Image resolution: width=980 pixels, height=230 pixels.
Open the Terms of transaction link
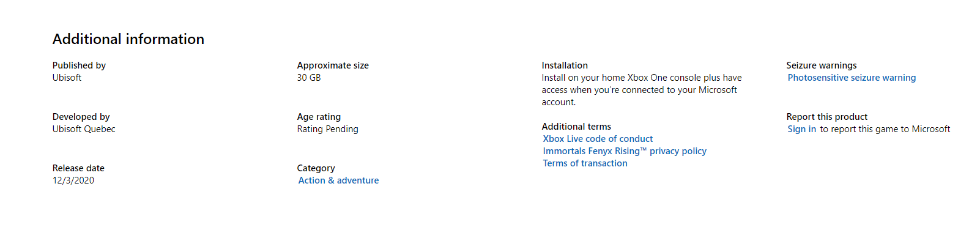(x=585, y=163)
